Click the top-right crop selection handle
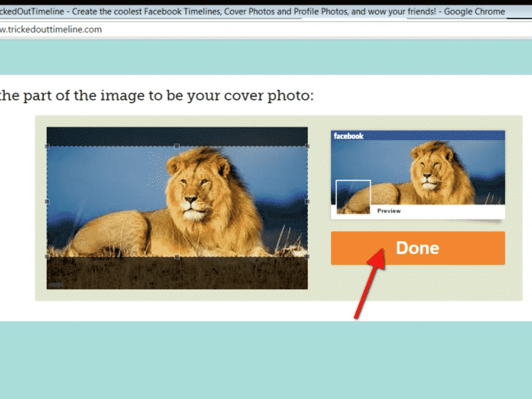The width and height of the screenshot is (532, 399). pos(307,146)
